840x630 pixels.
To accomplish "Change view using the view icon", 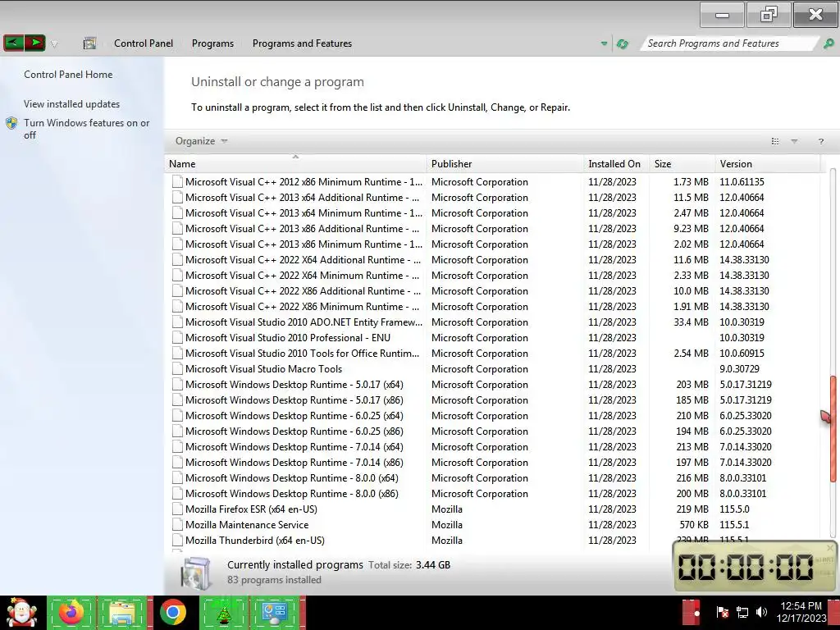I will point(774,141).
